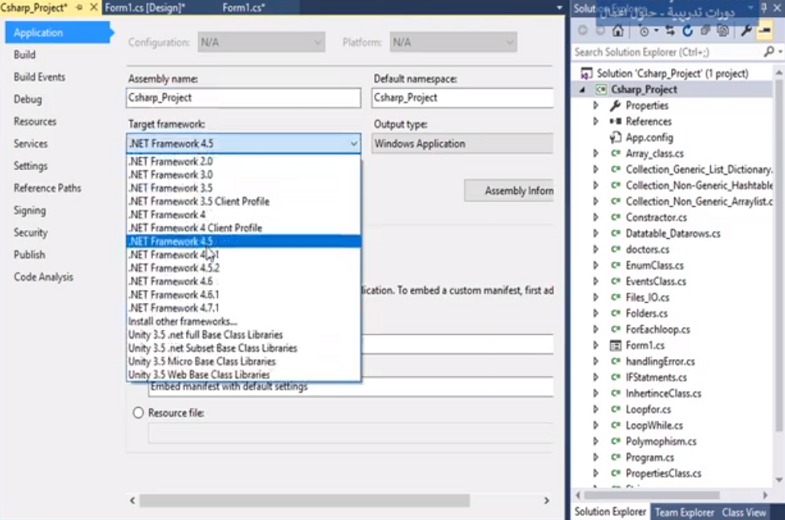Open the Publish properties page
The height and width of the screenshot is (520, 785).
click(x=30, y=255)
